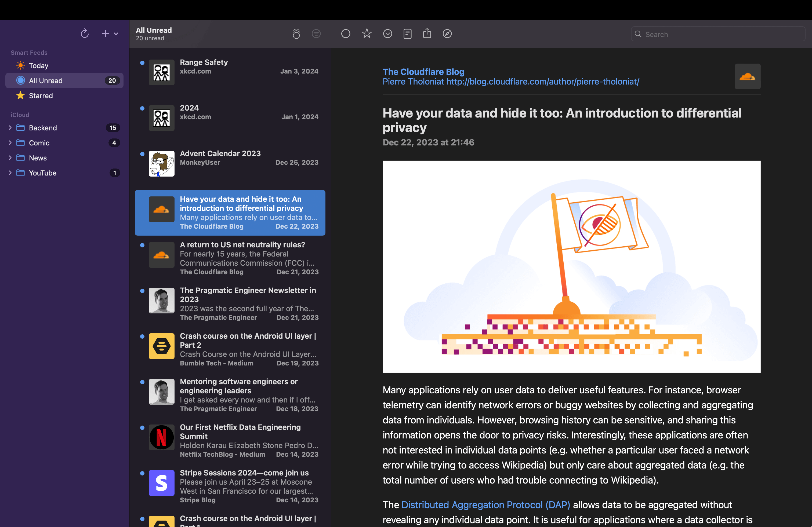This screenshot has height=527, width=812.
Task: Click the Smart Feeds section header
Action: pyautogui.click(x=29, y=53)
